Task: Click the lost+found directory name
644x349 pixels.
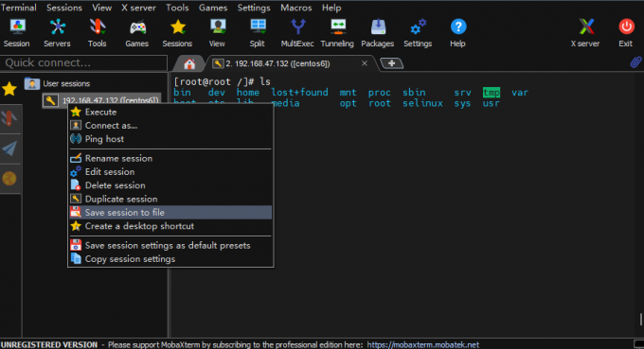Action: point(300,93)
